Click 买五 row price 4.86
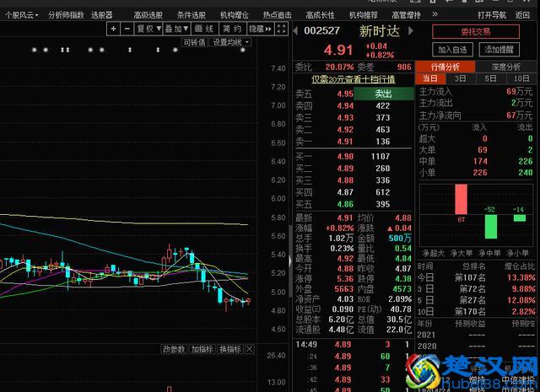The width and height of the screenshot is (540, 392). tap(345, 204)
